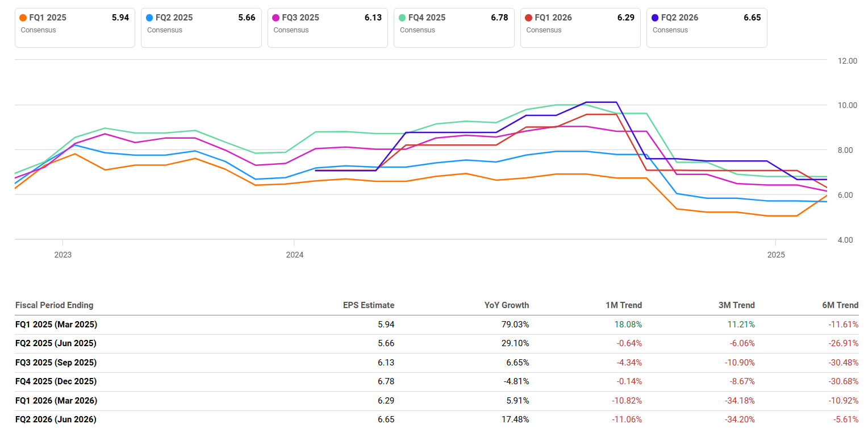This screenshot has width=868, height=428.
Task: Select the Fiscal Period Ending header
Action: [54, 305]
